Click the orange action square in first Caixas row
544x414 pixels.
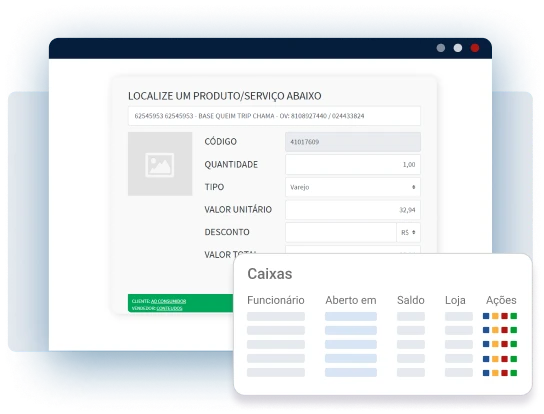[495, 316]
